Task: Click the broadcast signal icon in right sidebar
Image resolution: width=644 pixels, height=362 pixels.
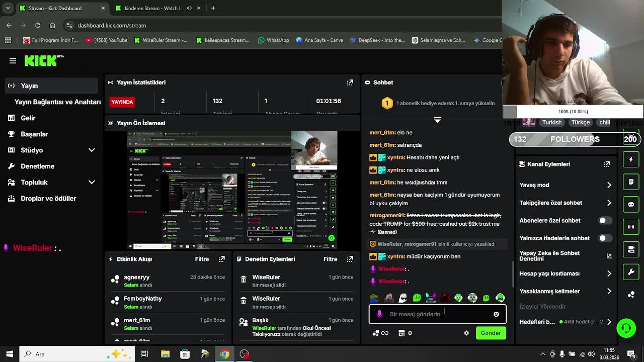Action: (631, 227)
